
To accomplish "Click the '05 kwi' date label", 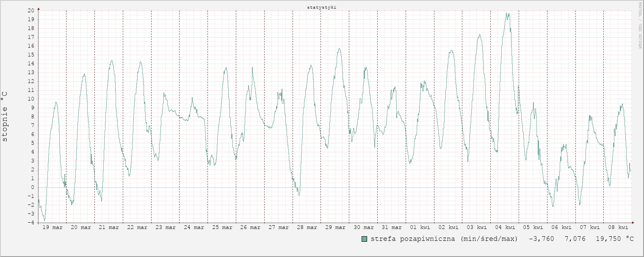I will (x=533, y=227).
